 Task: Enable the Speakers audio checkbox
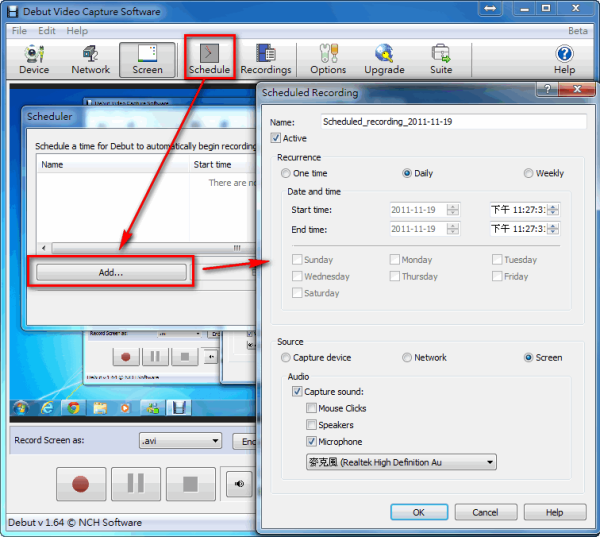coord(311,425)
